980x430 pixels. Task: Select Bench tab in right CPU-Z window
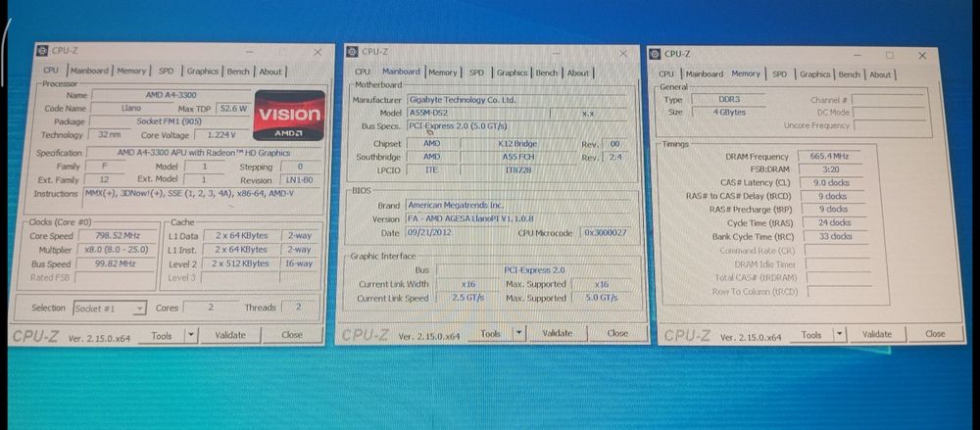[x=849, y=74]
